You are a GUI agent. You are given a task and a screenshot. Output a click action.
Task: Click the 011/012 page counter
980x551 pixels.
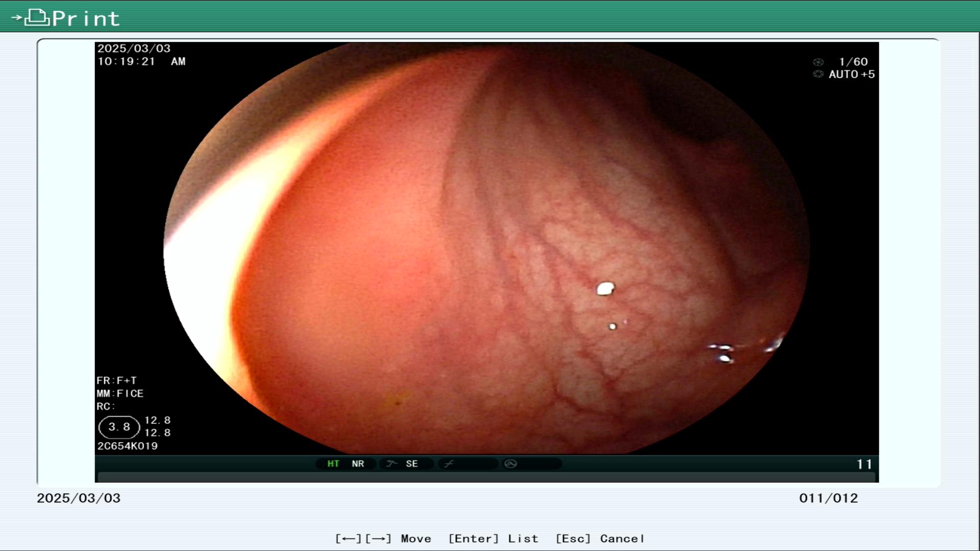pyautogui.click(x=828, y=498)
